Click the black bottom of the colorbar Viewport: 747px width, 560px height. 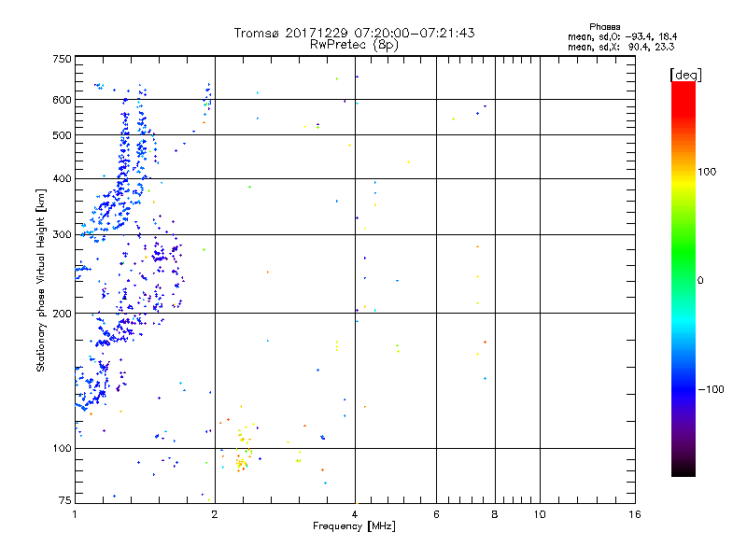[x=684, y=471]
